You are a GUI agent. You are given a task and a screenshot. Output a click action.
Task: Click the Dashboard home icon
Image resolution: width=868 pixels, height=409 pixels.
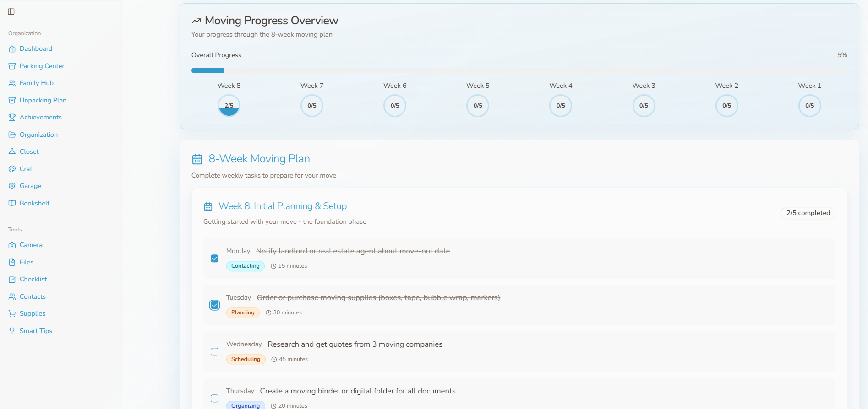(12, 49)
